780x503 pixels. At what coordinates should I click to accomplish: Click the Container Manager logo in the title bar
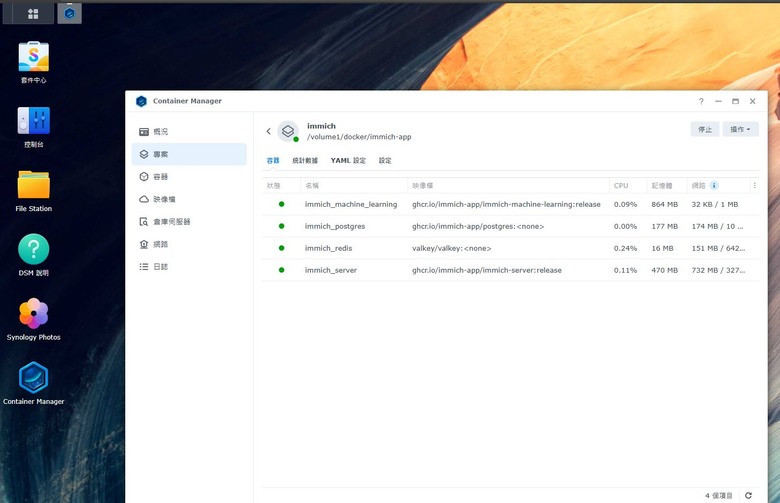click(141, 101)
